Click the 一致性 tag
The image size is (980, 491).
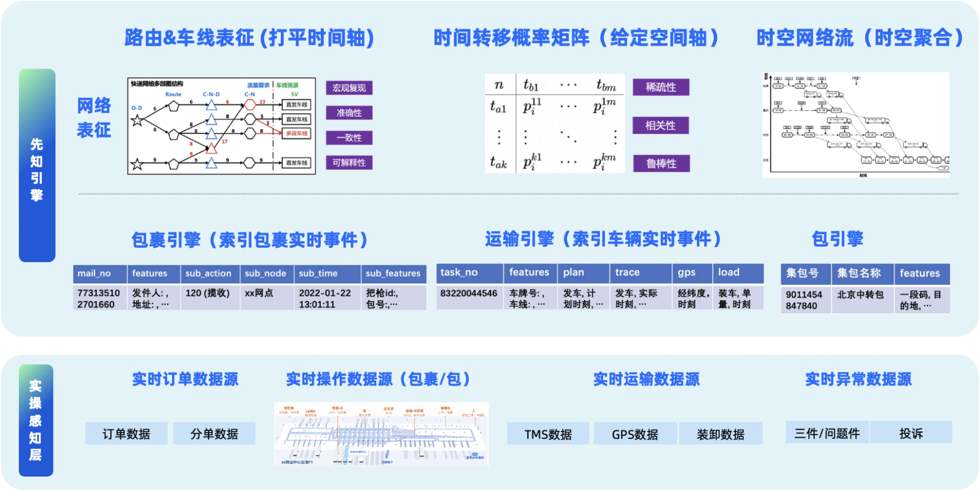tap(349, 138)
